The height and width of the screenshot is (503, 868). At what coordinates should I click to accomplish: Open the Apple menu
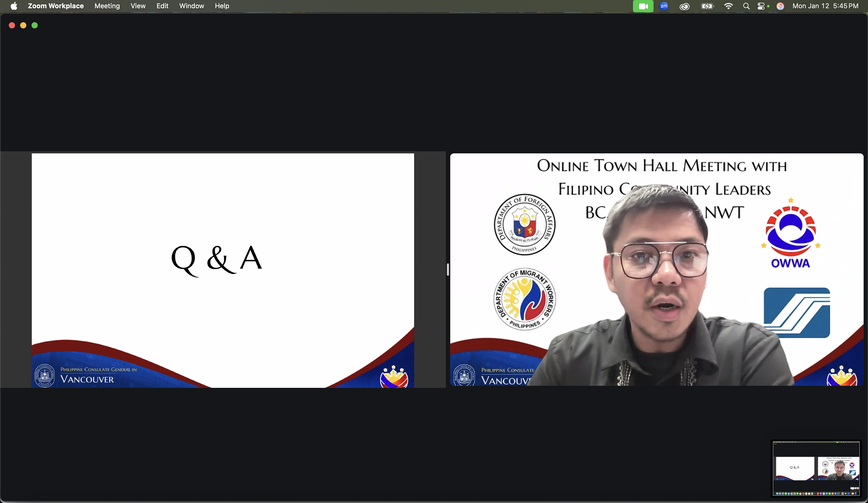pos(14,6)
